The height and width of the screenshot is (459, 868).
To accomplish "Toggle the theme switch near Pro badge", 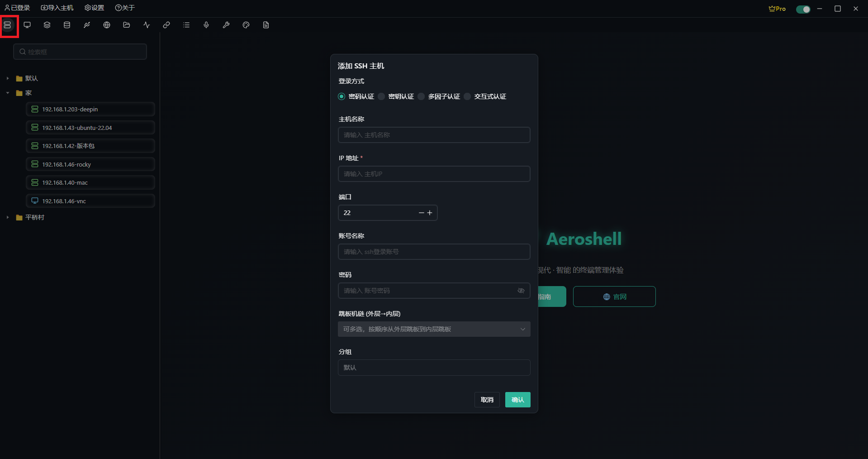I will point(803,9).
